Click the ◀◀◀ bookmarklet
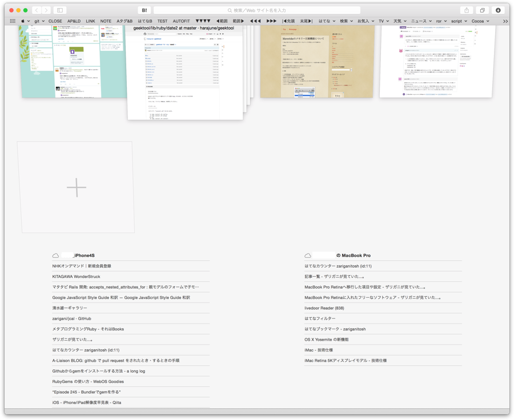The image size is (514, 420). (x=255, y=21)
